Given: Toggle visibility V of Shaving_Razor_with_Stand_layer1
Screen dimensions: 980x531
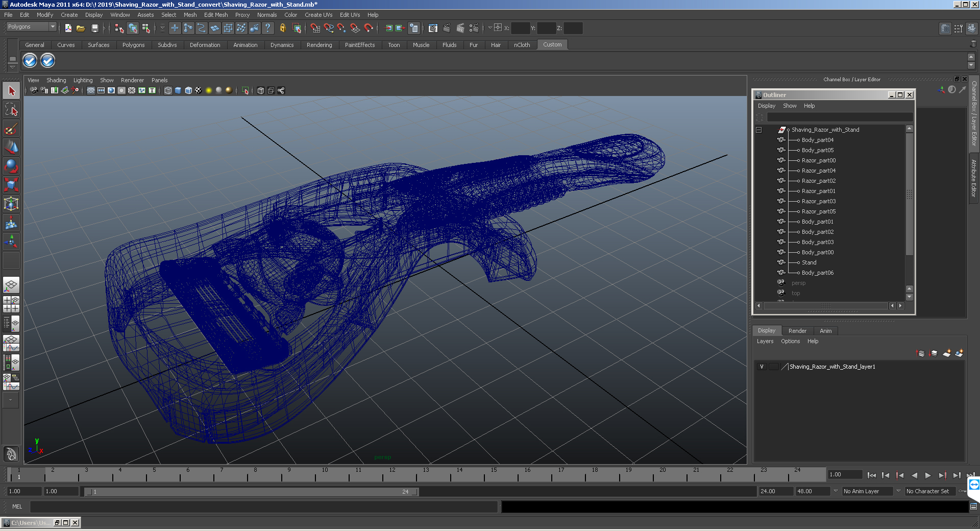Looking at the screenshot, I should (762, 367).
